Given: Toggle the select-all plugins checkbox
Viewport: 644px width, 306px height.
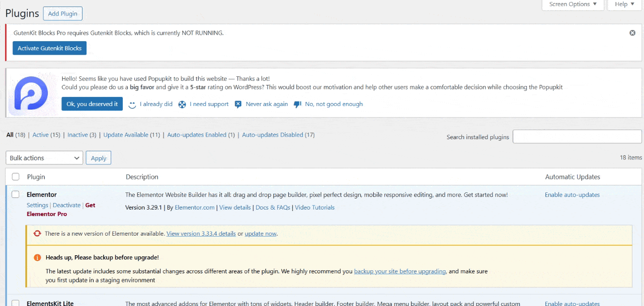Looking at the screenshot, I should [x=16, y=177].
